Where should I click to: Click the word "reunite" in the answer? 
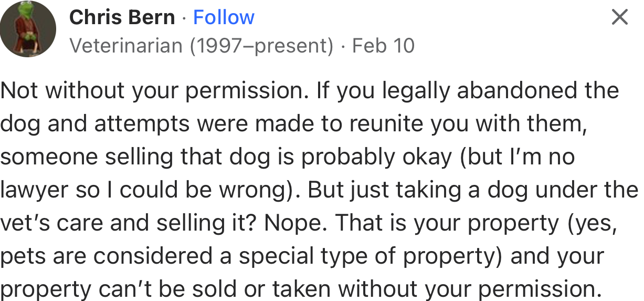pos(384,124)
